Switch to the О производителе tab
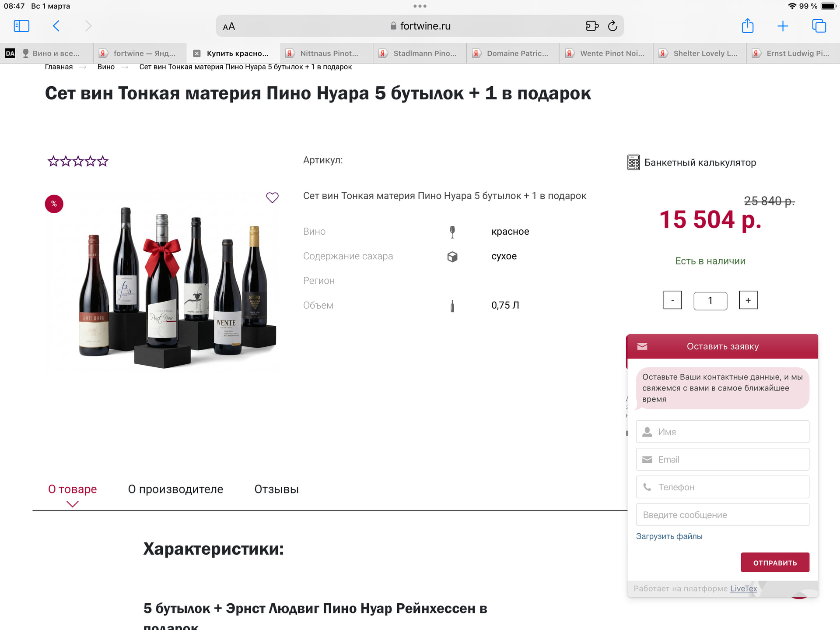This screenshot has width=840, height=630. (175, 489)
